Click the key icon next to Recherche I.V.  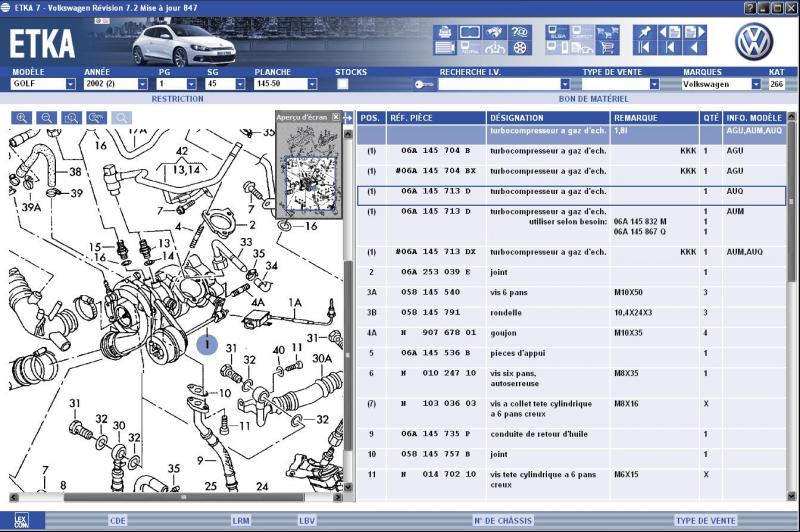[x=423, y=84]
